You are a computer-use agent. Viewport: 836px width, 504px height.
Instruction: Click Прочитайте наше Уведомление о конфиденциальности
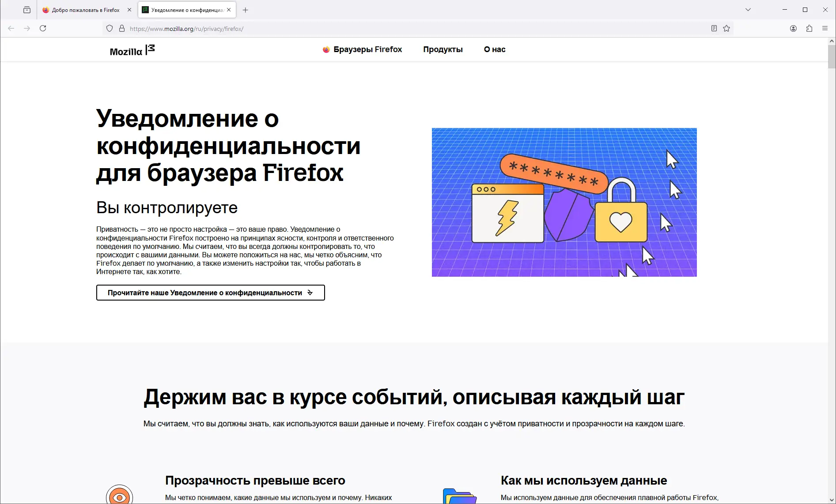coord(210,293)
